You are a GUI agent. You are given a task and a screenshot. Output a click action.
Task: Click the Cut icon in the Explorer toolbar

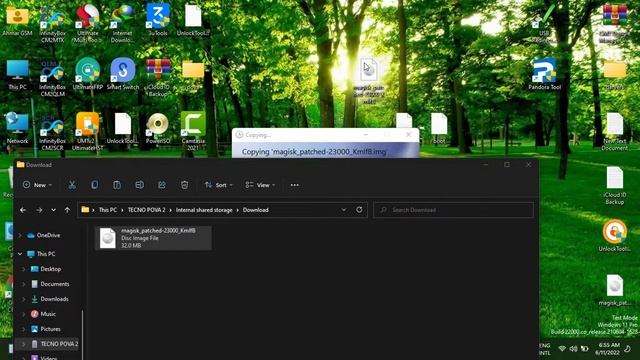(72, 185)
